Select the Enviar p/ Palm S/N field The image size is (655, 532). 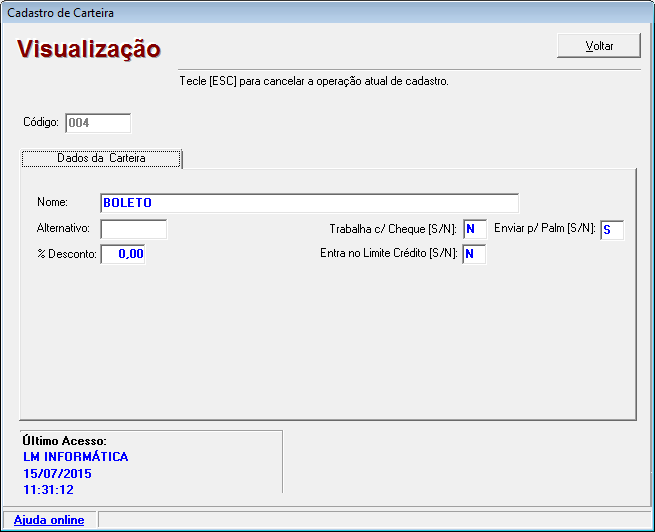611,229
